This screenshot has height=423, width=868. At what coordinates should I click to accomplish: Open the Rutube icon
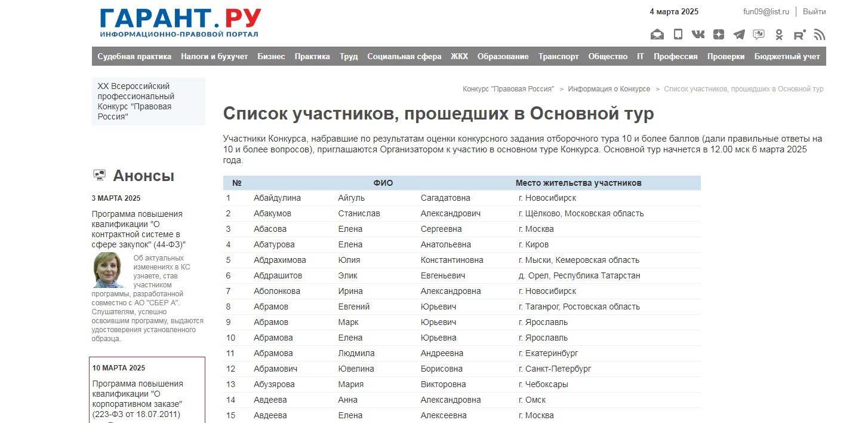pos(799,34)
